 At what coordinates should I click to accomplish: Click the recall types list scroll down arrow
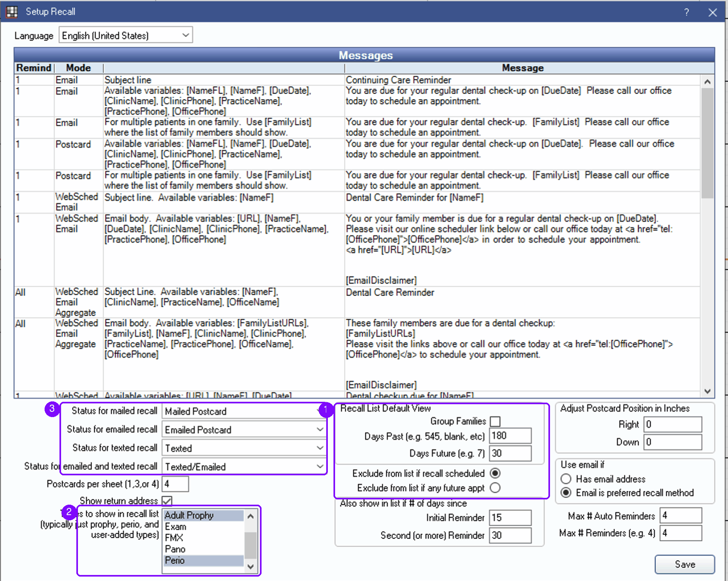(x=250, y=567)
